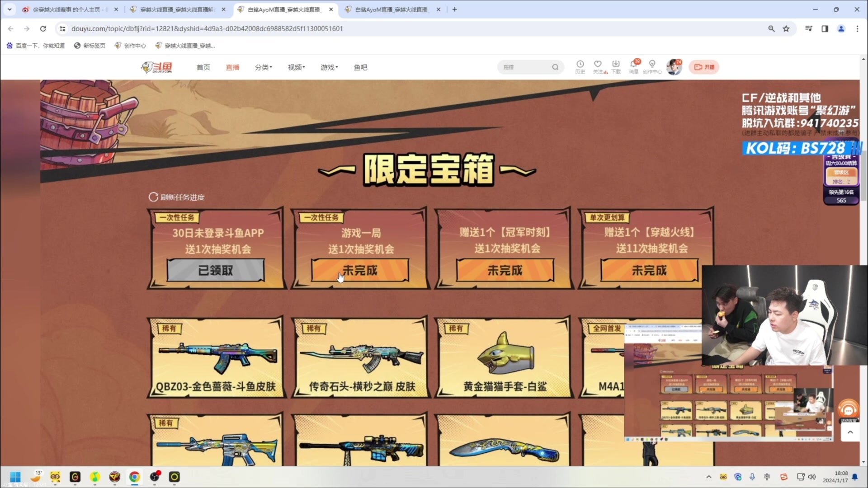Click the site info icon in address bar
868x488 pixels.
point(62,28)
